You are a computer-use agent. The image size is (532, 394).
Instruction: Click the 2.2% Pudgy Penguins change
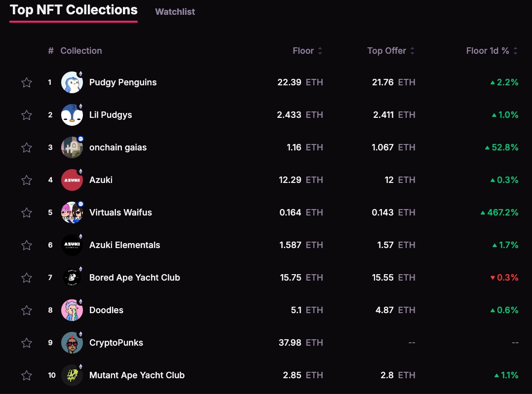(x=504, y=82)
